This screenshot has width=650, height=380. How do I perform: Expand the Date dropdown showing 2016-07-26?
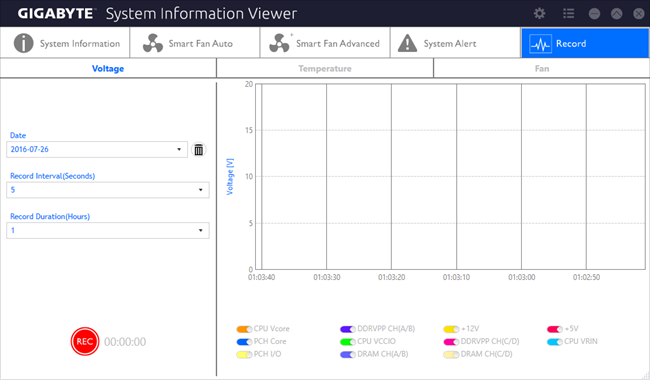point(97,150)
